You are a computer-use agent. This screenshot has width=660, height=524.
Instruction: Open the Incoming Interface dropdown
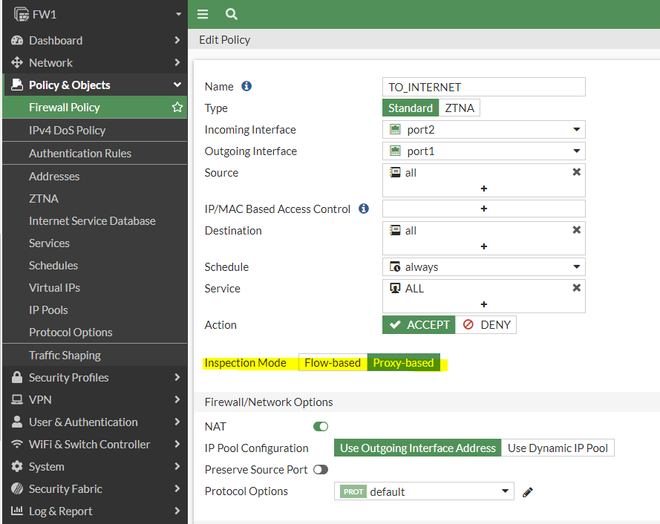(x=484, y=129)
